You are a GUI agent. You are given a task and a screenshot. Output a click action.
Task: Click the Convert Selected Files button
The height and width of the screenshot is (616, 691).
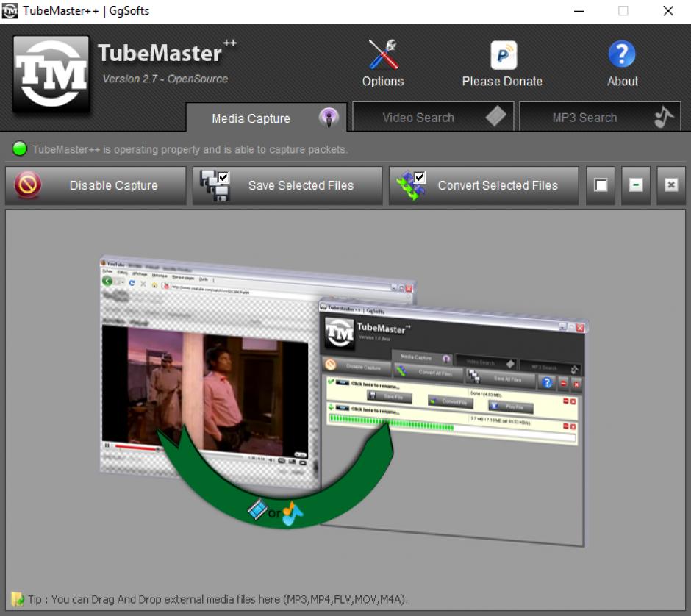484,185
